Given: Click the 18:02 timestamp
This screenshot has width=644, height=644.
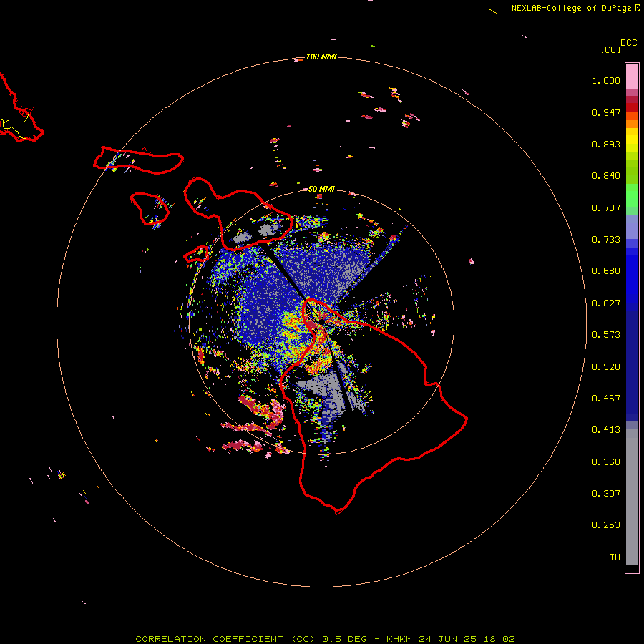Looking at the screenshot, I should click(x=499, y=639).
